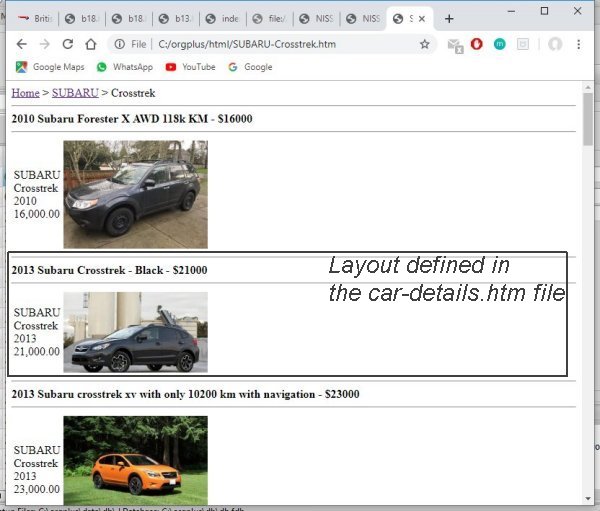Click the dark blue Forester photo
Viewport: 600px width, 511px height.
[135, 194]
